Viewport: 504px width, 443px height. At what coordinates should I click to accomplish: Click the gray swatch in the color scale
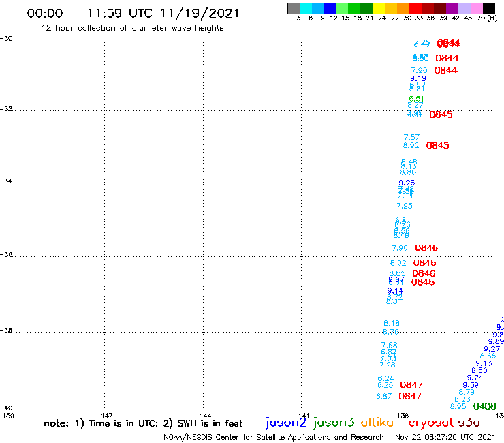point(294,8)
